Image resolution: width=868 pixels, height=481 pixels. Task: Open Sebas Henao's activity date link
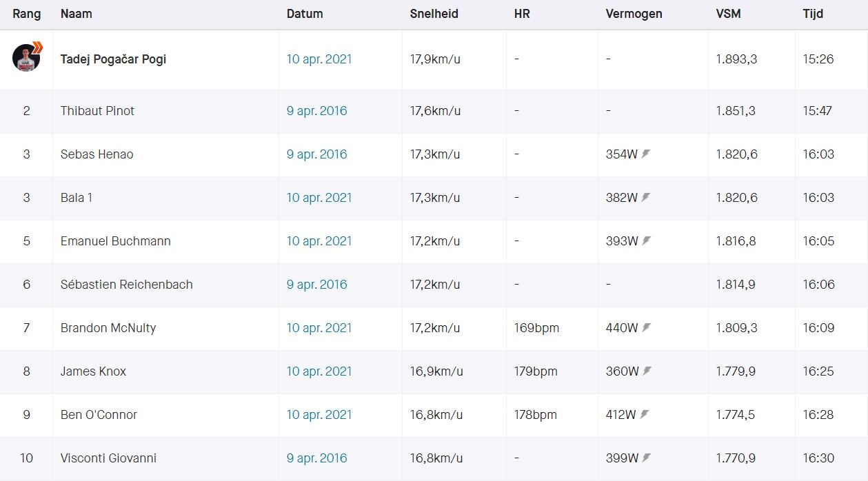[316, 154]
